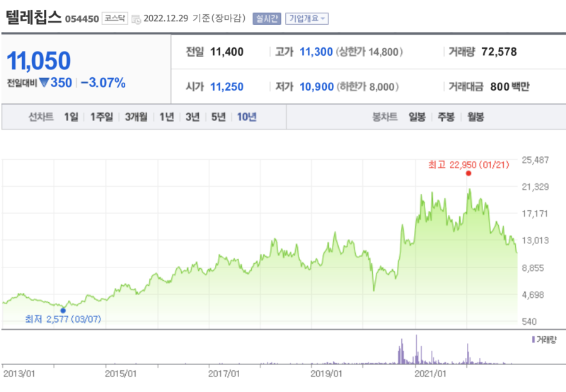Click the 2015/01 axis label
This screenshot has height=392, width=566.
(x=121, y=374)
